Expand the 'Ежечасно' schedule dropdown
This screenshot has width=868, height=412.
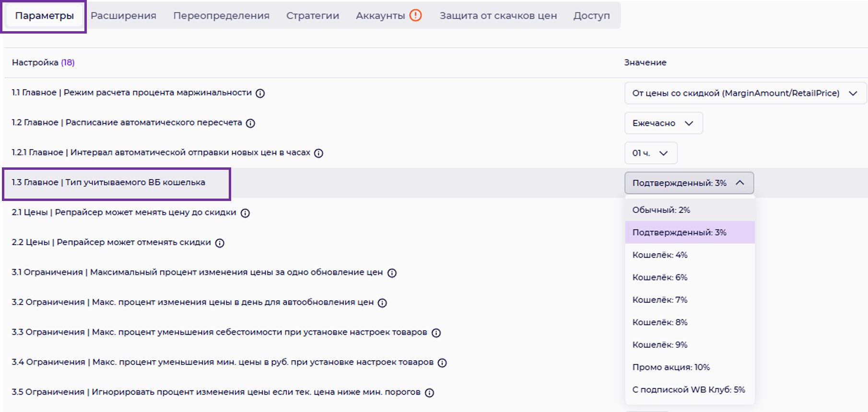click(x=663, y=123)
